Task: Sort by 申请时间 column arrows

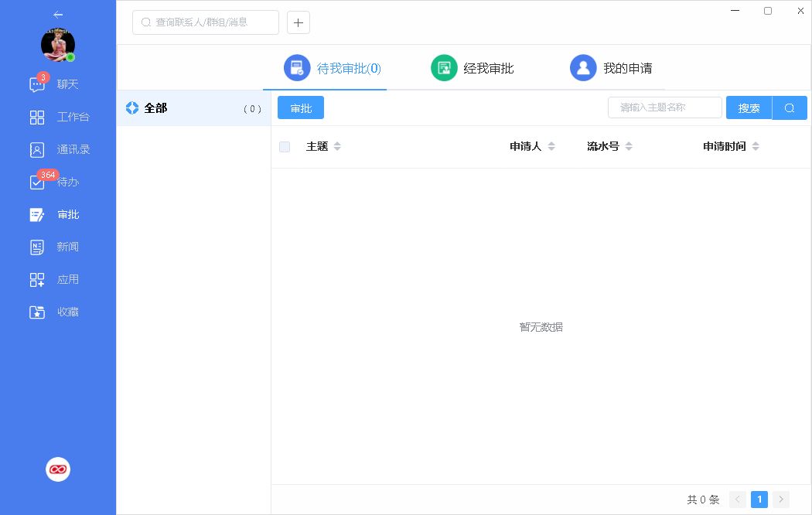Action: [756, 147]
